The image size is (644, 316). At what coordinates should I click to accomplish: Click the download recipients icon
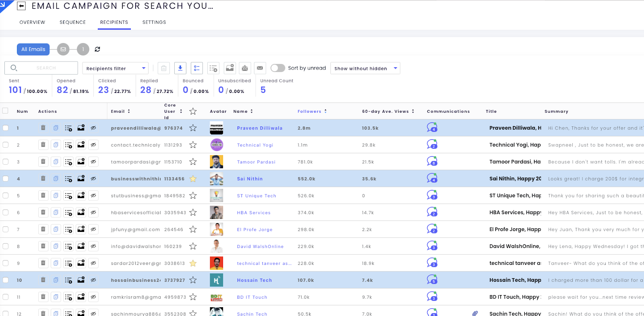(x=180, y=68)
